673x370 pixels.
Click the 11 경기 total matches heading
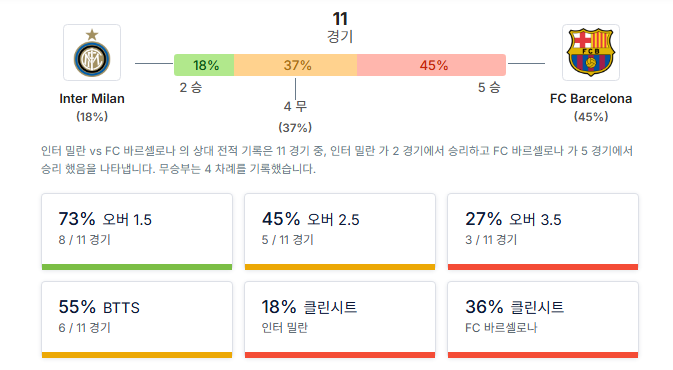tap(340, 27)
